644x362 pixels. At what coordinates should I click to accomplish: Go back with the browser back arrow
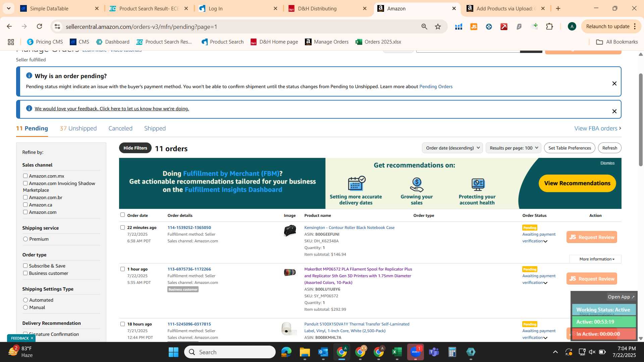(9, 26)
